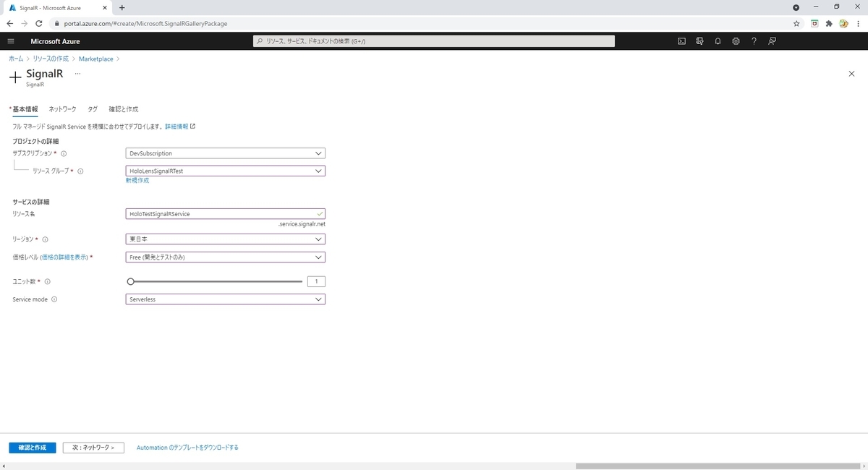Image resolution: width=868 pixels, height=470 pixels.
Task: Click the 次: ネットワーク button
Action: coord(93,448)
